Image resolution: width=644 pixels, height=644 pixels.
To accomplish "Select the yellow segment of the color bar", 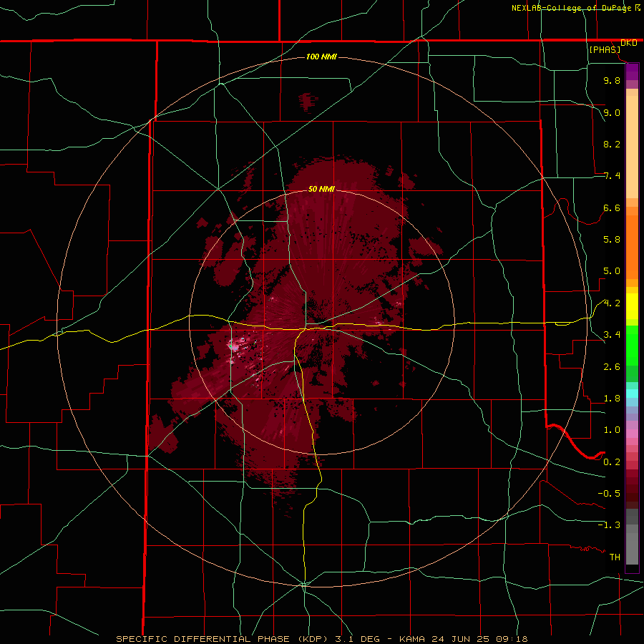I will pos(632,306).
